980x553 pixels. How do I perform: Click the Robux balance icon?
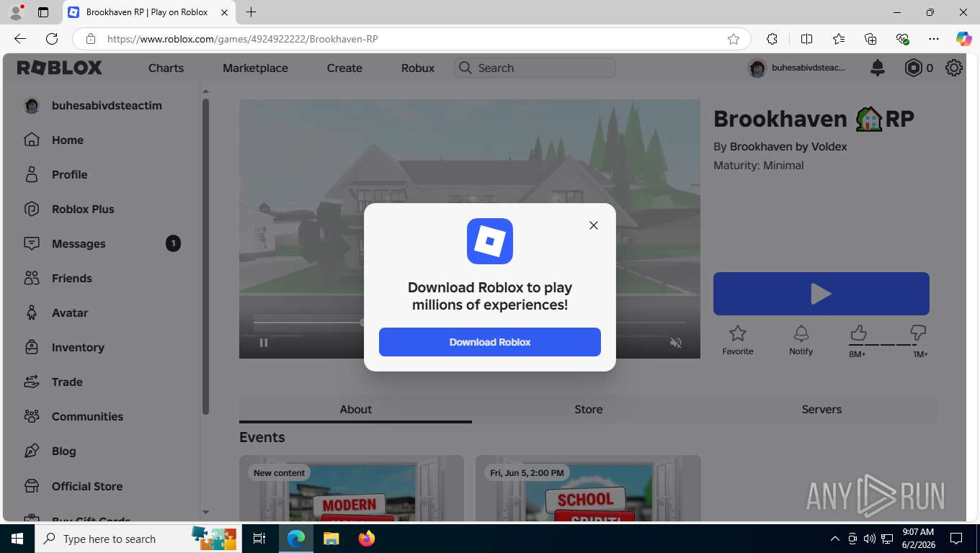(914, 68)
